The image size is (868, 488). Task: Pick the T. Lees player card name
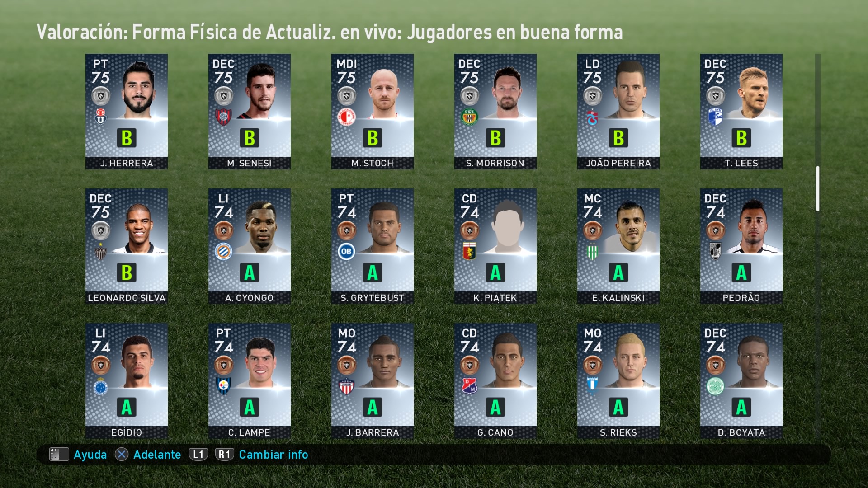(741, 163)
